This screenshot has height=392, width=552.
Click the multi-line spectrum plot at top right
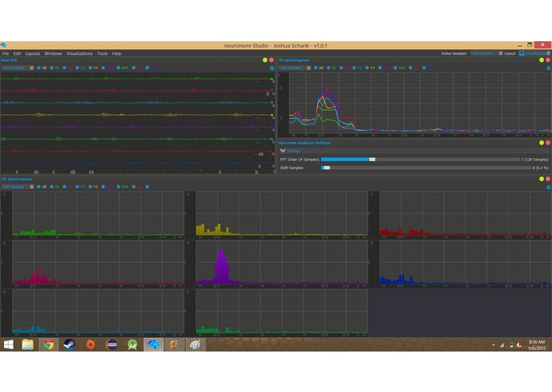(x=419, y=104)
